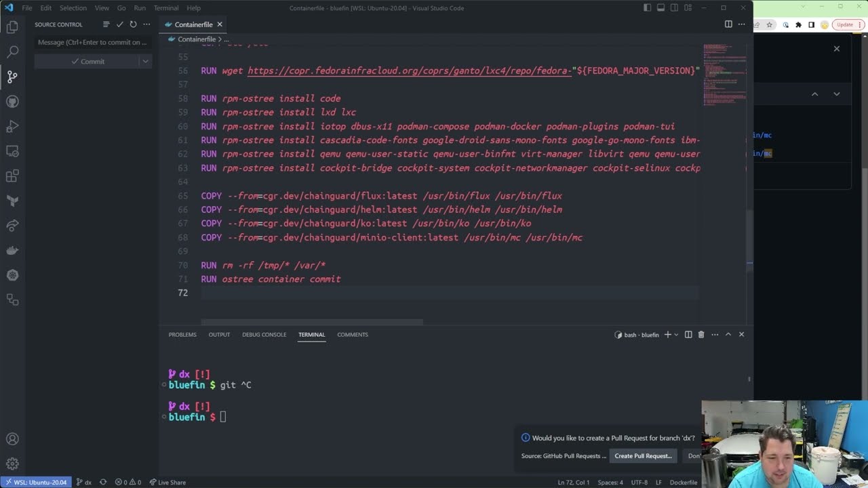Switch to the Debug Console tab
The image size is (868, 488).
(264, 334)
